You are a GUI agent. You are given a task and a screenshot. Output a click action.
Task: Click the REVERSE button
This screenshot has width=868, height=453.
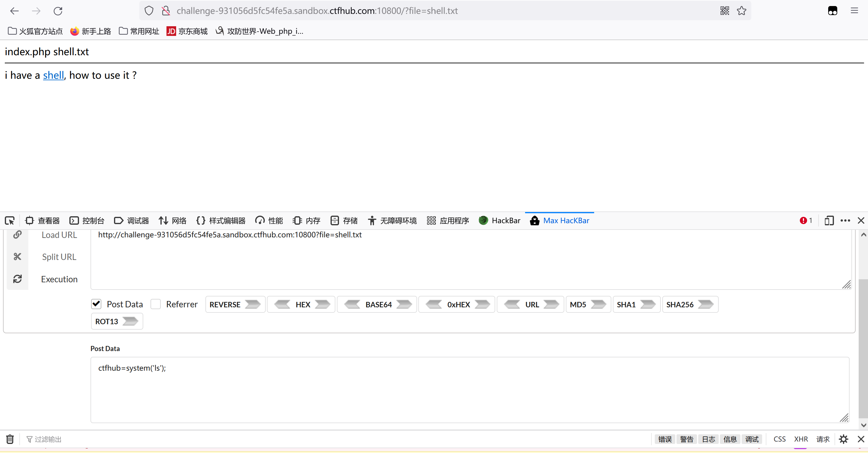tap(235, 304)
